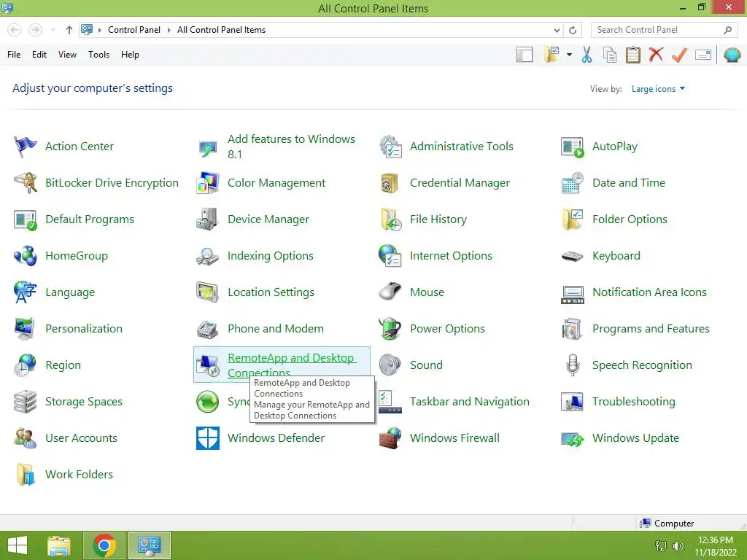
Task: Open the Action Center flag icon
Action: [26, 146]
